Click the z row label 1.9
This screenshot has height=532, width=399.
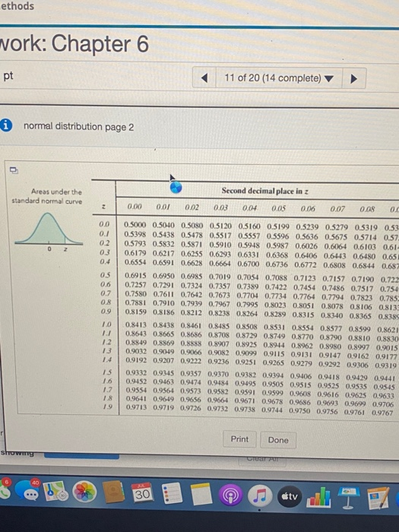[x=107, y=406]
